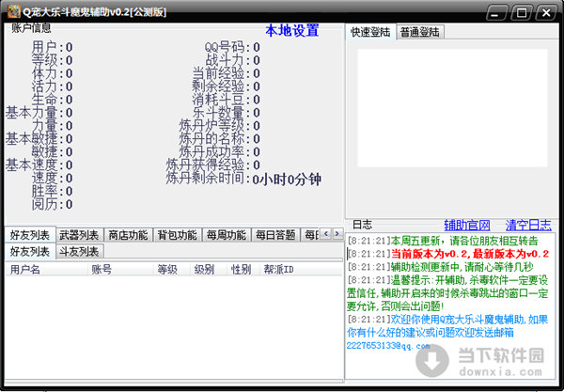Screen dimensions: 564x392
Task: Click 清空日志 to clear the log
Action: tap(528, 225)
